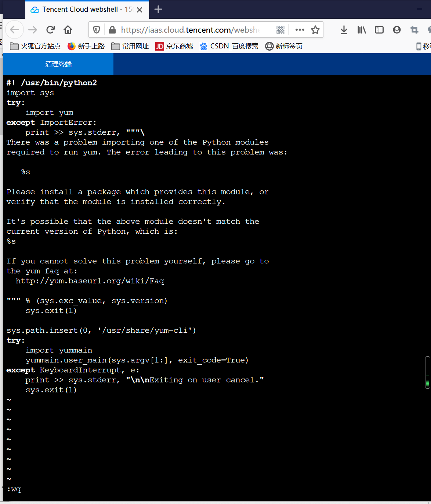This screenshot has height=504, width=431.
Task: Click the 'import sys' line
Action: pos(30,93)
